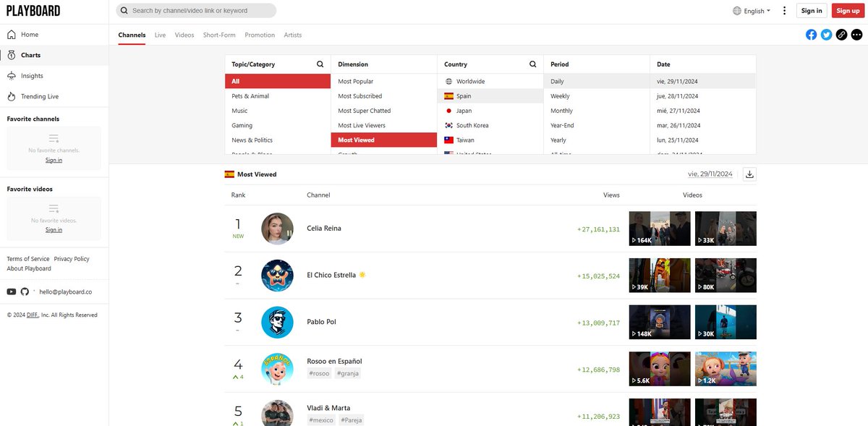The image size is (868, 426).
Task: Select News & Politics category
Action: click(278, 140)
